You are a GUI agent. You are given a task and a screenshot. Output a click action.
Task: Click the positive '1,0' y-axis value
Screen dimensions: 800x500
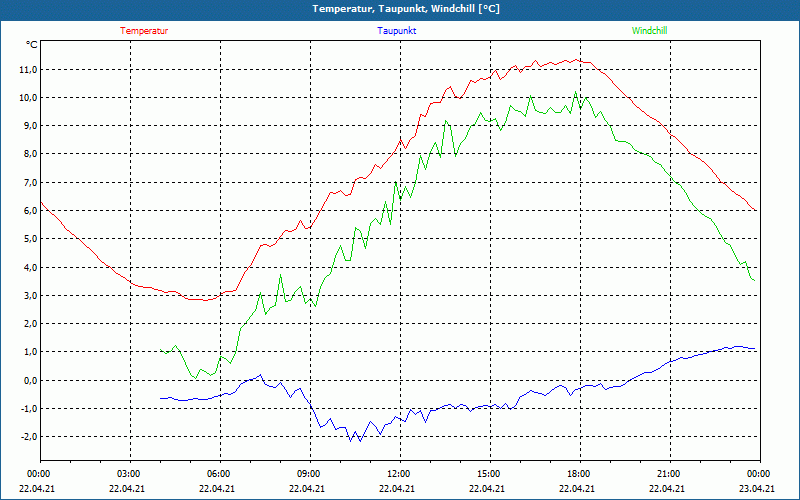30,352
